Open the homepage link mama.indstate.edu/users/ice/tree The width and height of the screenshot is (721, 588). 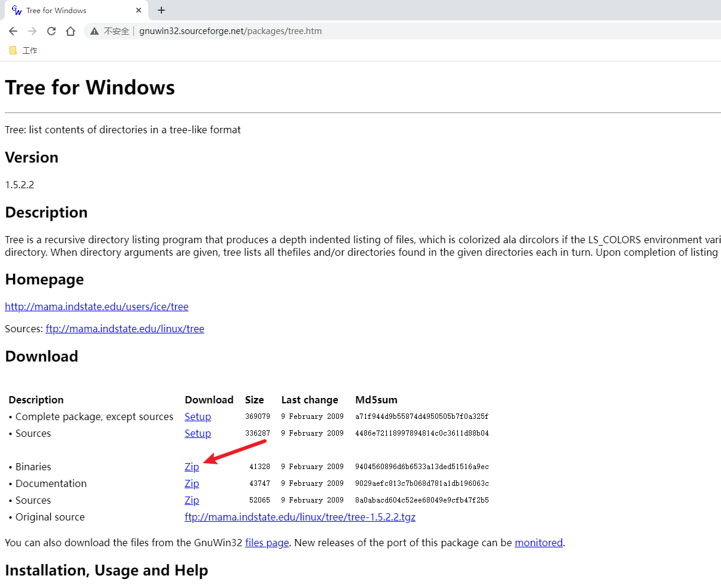click(x=96, y=307)
